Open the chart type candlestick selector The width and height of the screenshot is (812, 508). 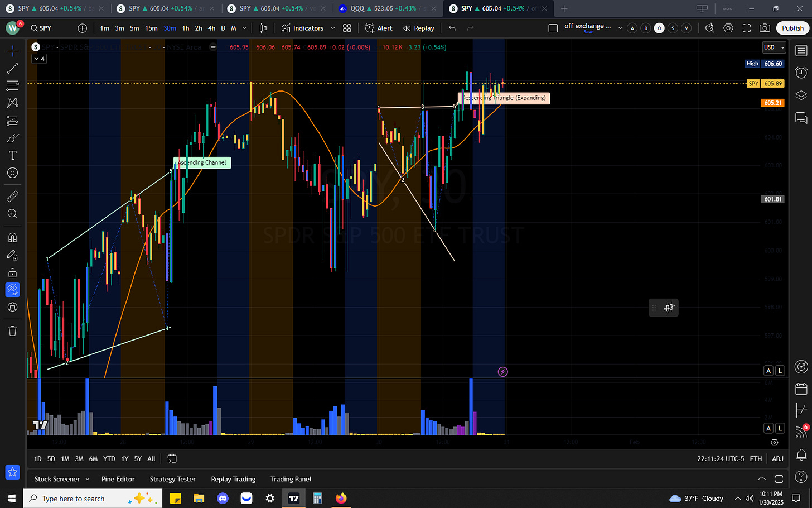(263, 28)
